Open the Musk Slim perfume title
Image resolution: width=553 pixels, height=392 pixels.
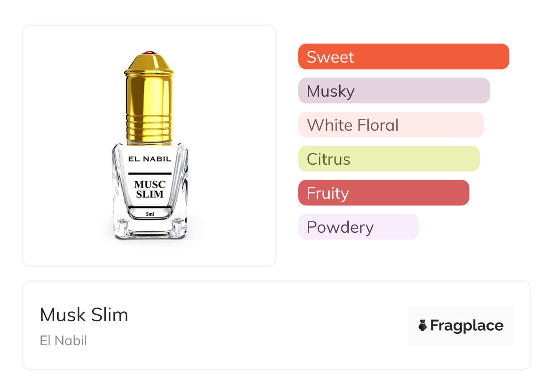coord(84,315)
